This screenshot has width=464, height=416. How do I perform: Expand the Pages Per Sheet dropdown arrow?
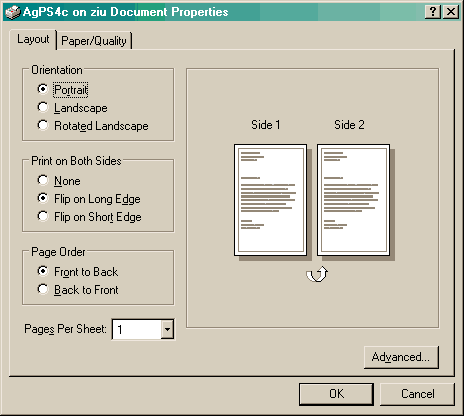point(167,329)
